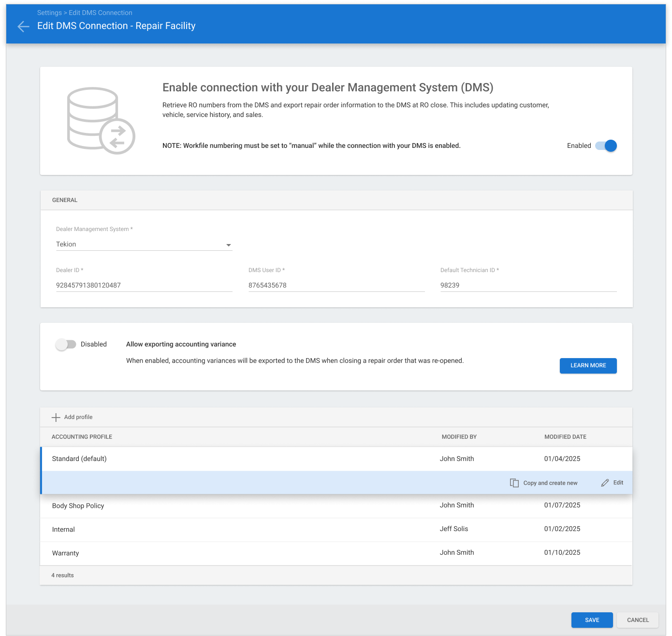The image size is (672, 636).
Task: Click Edit DMS Connection - Repair Facility title
Action: (x=116, y=26)
